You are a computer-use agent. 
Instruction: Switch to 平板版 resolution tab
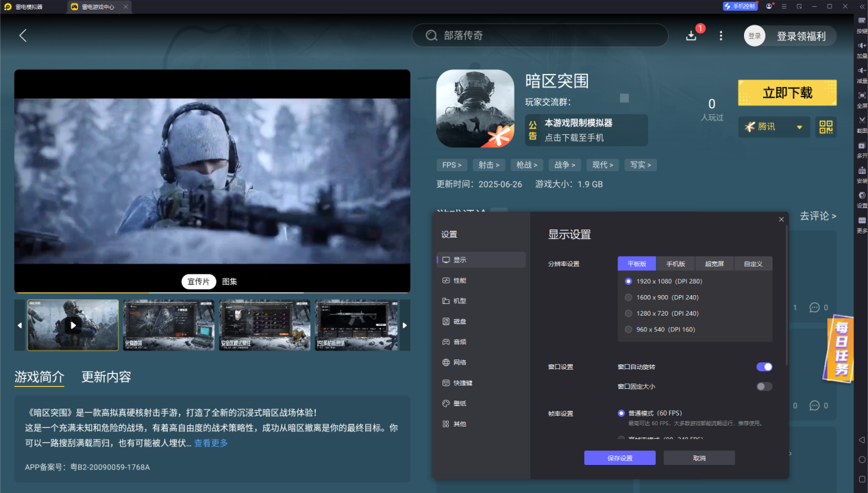pos(637,264)
